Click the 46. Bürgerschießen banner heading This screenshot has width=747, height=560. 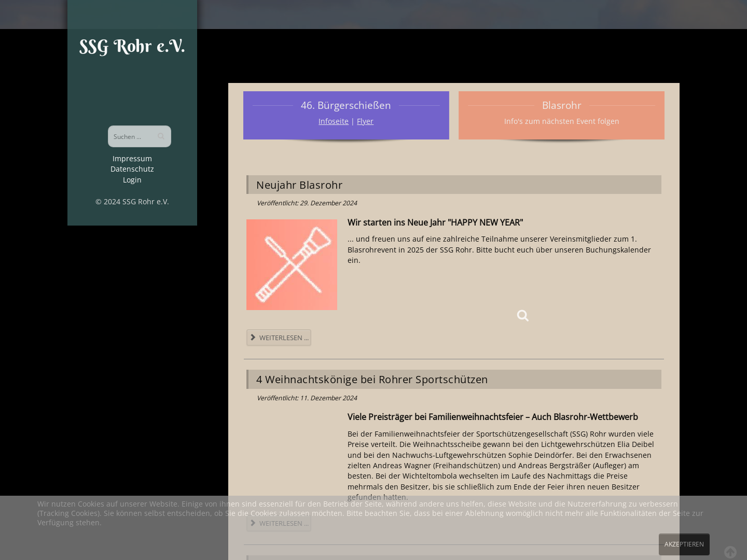click(x=346, y=105)
